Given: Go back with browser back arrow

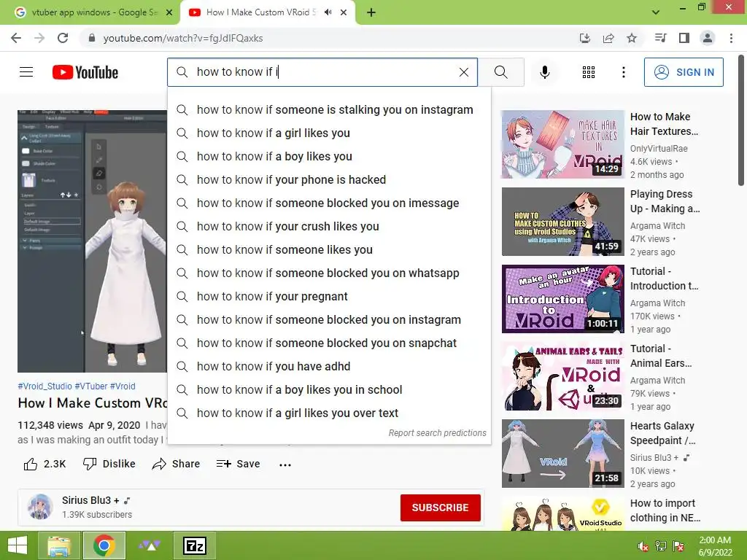Looking at the screenshot, I should pos(16,38).
